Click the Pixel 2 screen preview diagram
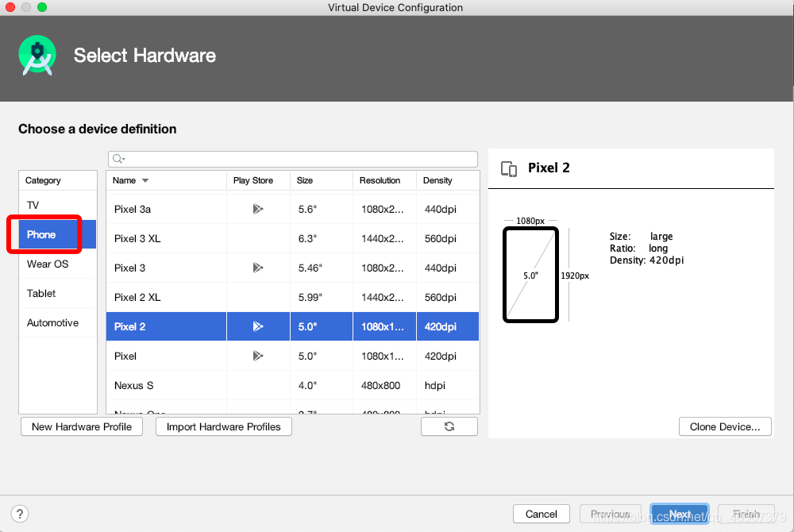The height and width of the screenshot is (532, 794). [530, 275]
